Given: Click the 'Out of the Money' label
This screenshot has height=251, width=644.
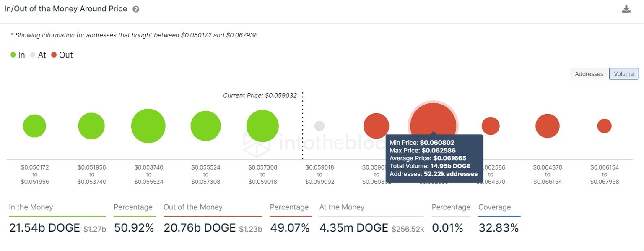Looking at the screenshot, I should (193, 207).
